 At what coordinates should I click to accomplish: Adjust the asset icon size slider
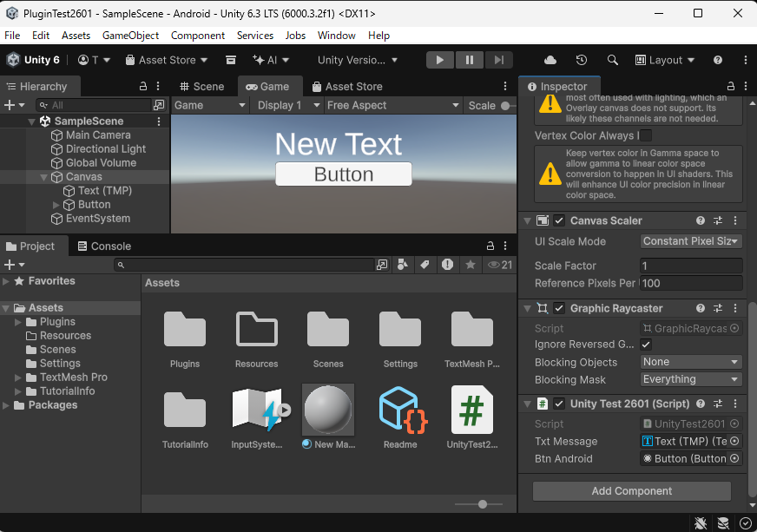click(483, 503)
